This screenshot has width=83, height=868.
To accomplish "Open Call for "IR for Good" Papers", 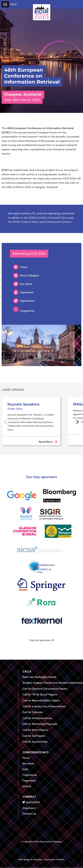I will point(40,694).
